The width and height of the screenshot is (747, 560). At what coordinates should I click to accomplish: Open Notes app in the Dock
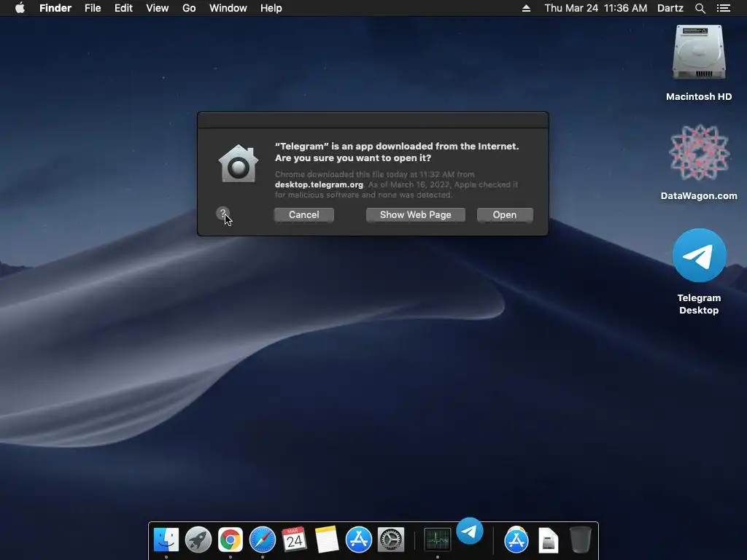coord(327,540)
